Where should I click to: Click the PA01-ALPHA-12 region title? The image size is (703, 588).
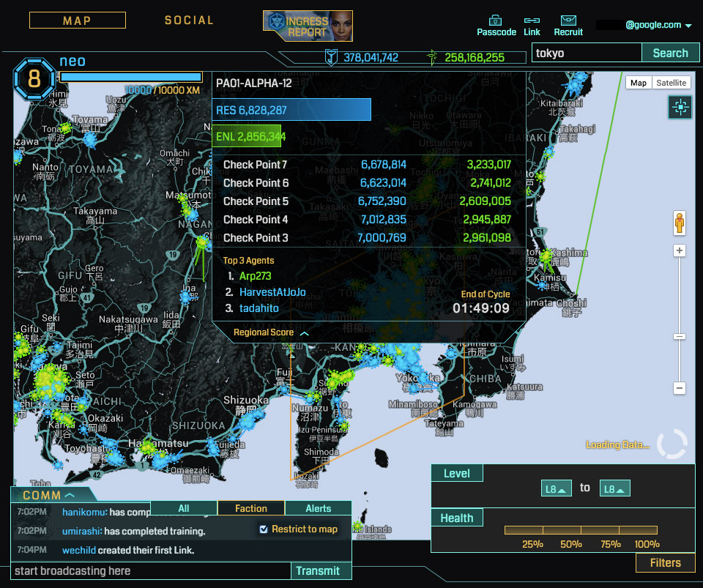(254, 83)
